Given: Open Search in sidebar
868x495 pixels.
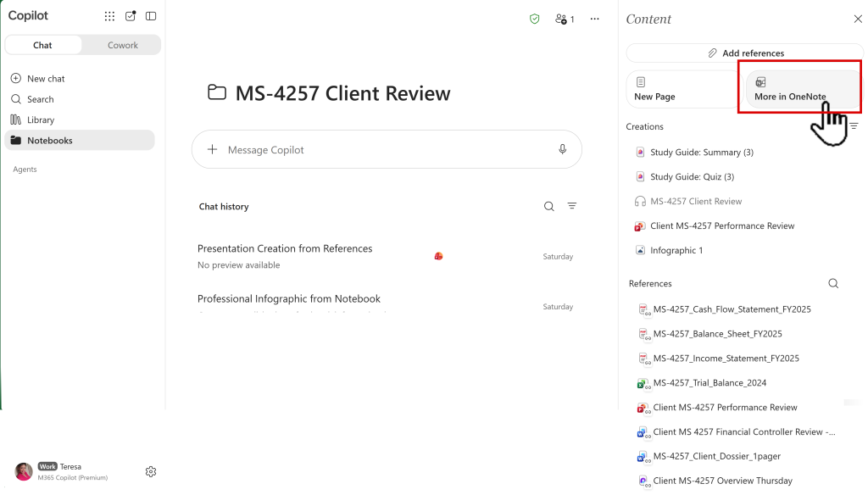Looking at the screenshot, I should (x=41, y=99).
